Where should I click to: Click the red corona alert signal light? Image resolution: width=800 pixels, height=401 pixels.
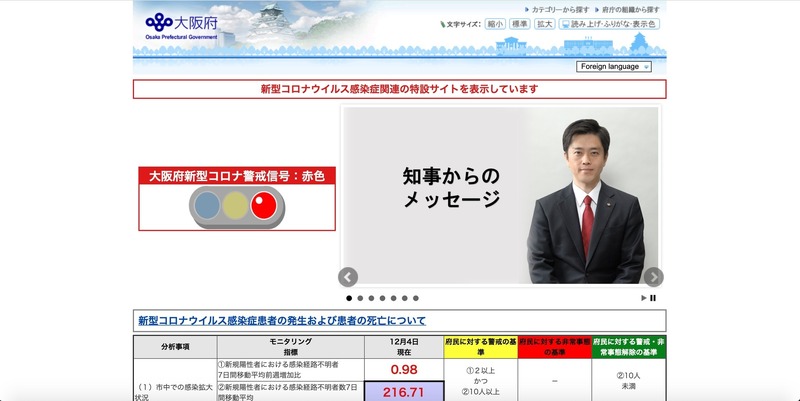(x=264, y=206)
